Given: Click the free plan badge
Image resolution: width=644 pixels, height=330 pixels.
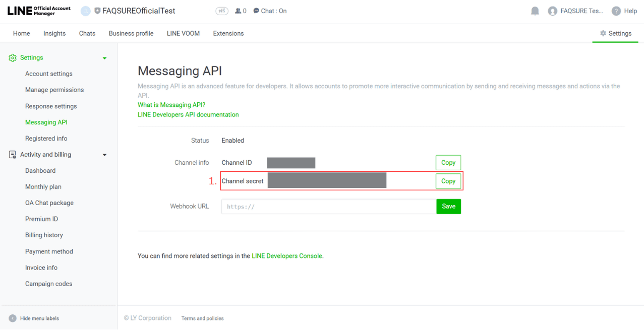Looking at the screenshot, I should click(x=221, y=11).
